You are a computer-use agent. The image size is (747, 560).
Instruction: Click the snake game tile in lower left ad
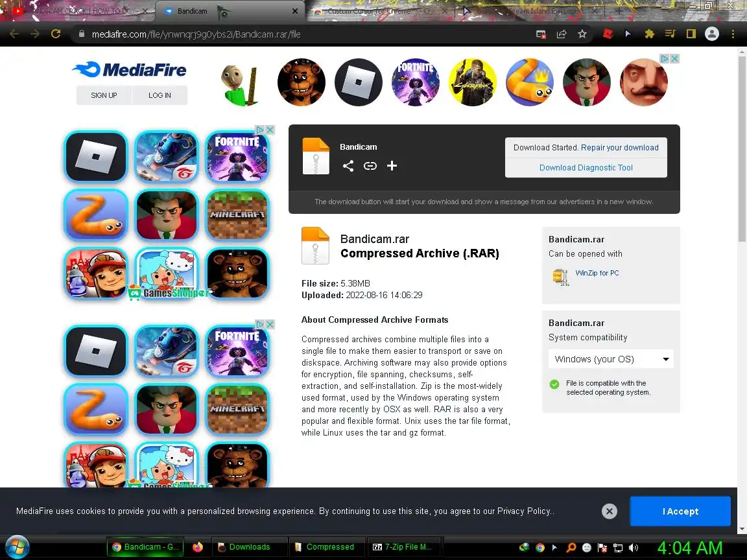(96, 410)
